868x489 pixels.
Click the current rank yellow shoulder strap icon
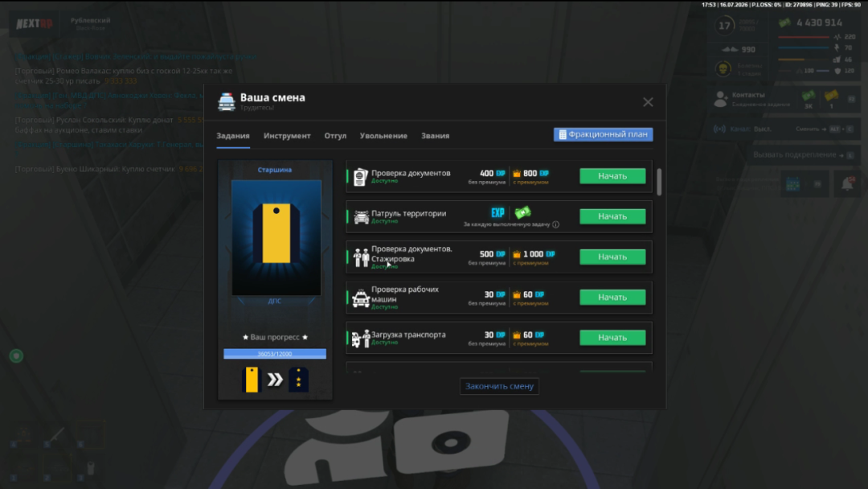(x=252, y=380)
